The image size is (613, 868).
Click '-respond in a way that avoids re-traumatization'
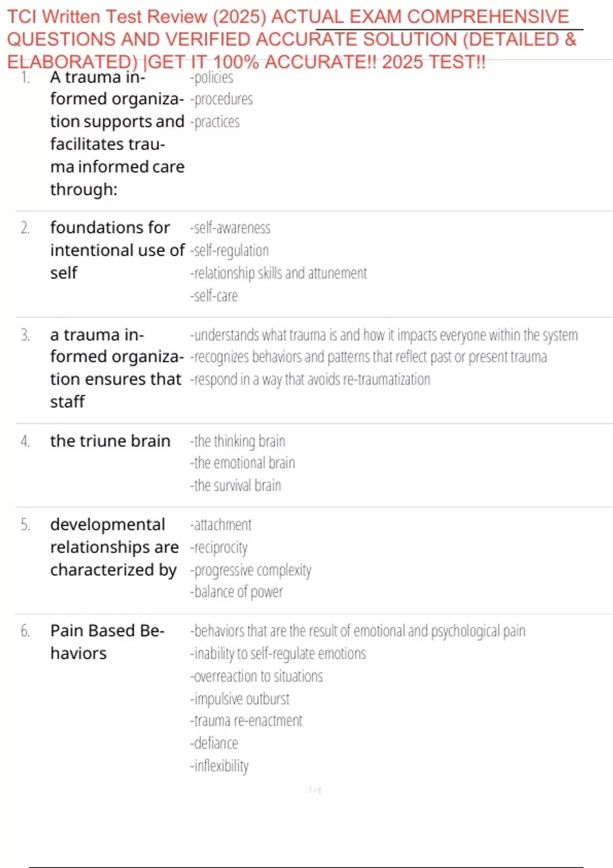[x=310, y=379]
